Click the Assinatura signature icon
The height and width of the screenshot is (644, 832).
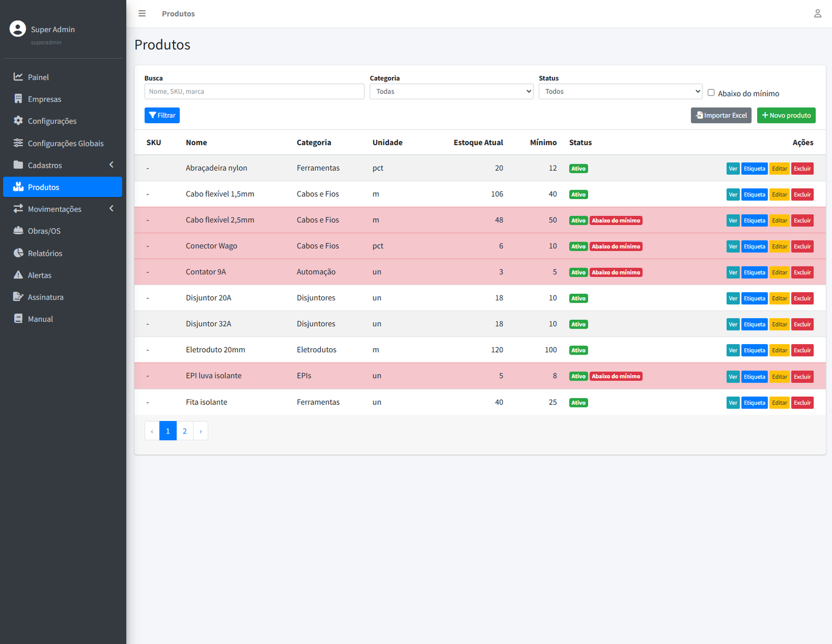pyautogui.click(x=18, y=297)
